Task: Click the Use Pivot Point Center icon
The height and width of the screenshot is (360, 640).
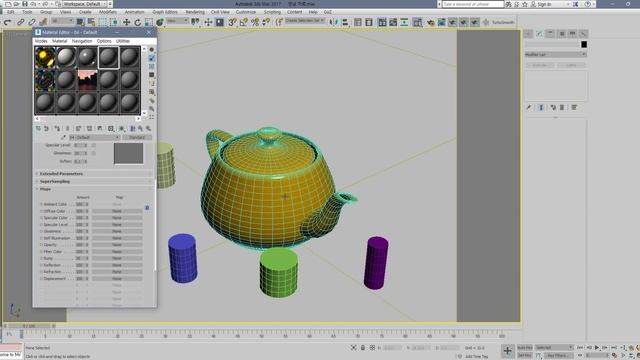Action: (195, 22)
